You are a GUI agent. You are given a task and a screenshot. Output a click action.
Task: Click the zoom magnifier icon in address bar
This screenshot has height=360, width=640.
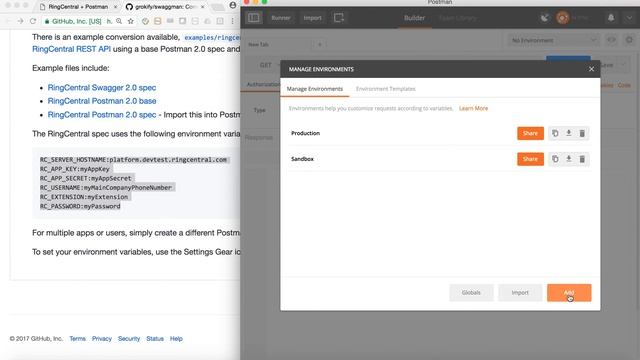pyautogui.click(x=119, y=21)
